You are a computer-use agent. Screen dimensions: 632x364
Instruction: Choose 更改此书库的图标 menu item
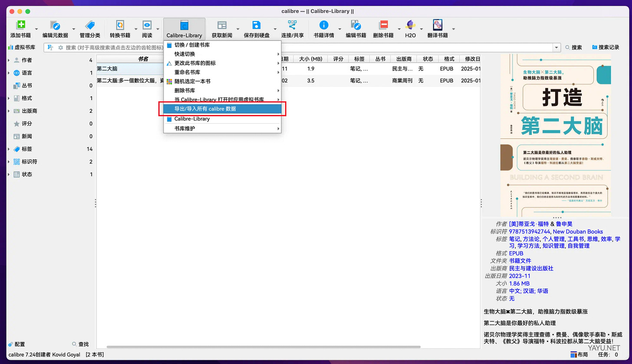pos(222,63)
